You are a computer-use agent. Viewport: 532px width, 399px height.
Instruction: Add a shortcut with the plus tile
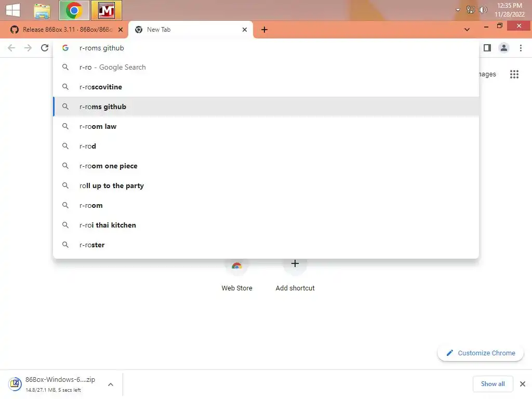(295, 274)
